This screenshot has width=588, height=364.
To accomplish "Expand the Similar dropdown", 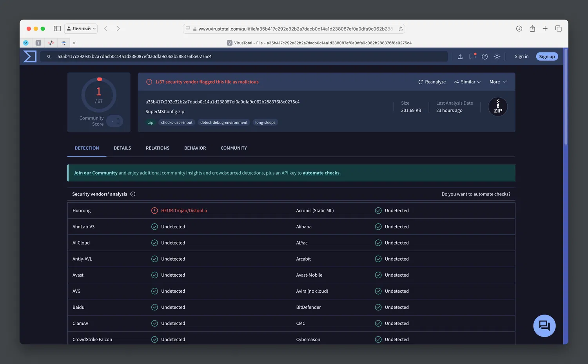I will pyautogui.click(x=467, y=82).
